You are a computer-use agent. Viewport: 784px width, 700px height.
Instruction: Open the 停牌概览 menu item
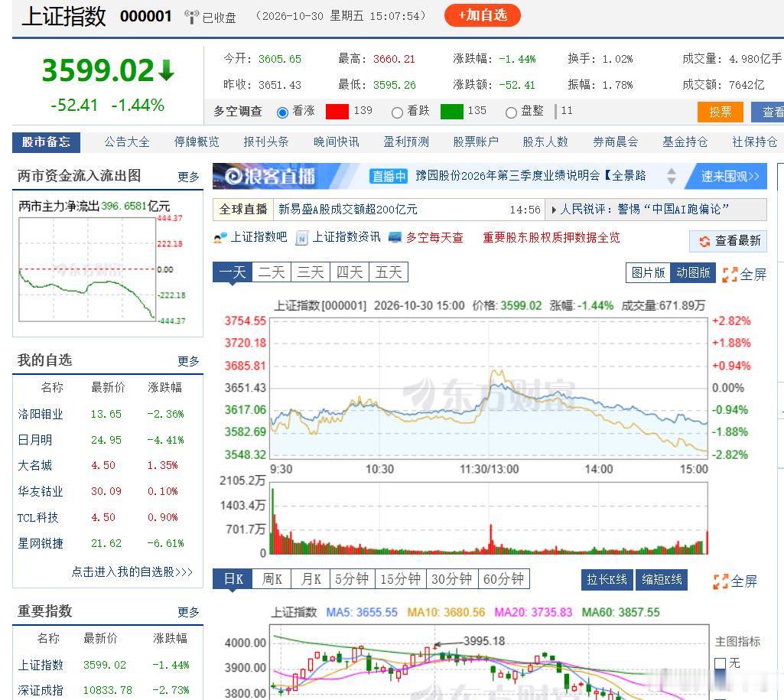tap(197, 142)
